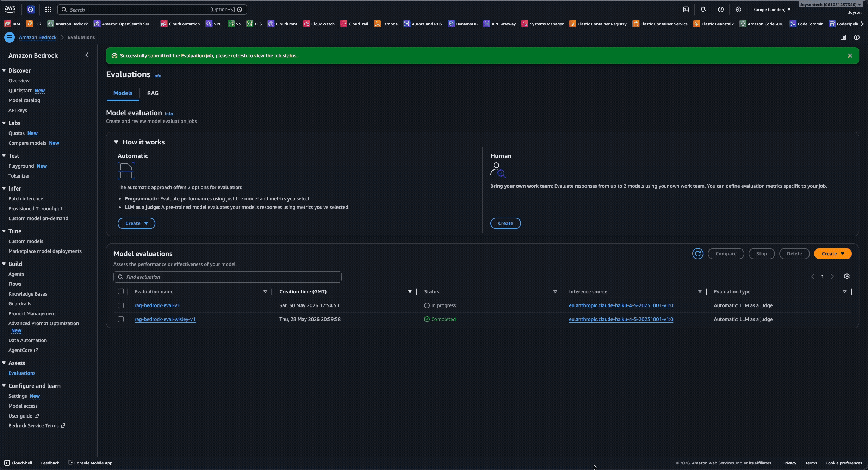
Task: Open API Gateway shortcut in favorites bar
Action: [500, 24]
